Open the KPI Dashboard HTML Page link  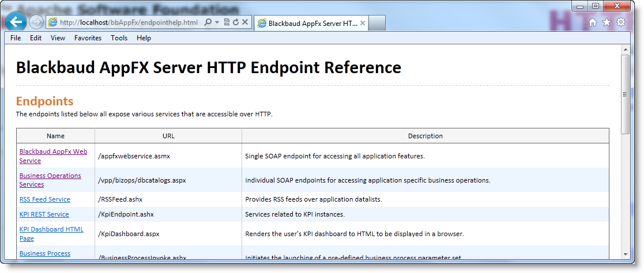coord(51,234)
